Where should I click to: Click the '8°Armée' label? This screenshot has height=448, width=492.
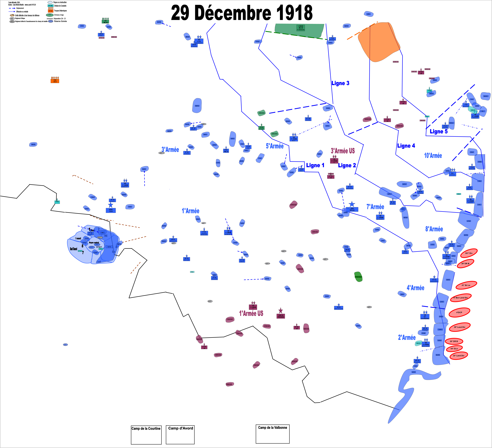pyautogui.click(x=434, y=229)
